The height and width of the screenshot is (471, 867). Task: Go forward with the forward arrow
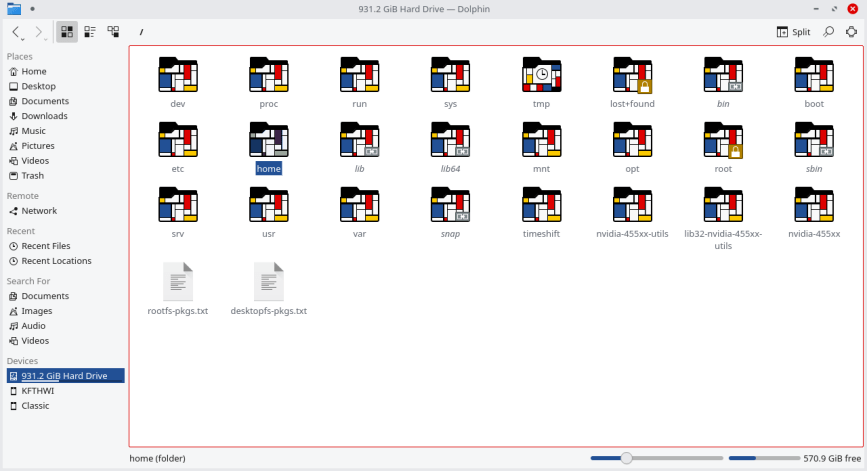[x=39, y=32]
